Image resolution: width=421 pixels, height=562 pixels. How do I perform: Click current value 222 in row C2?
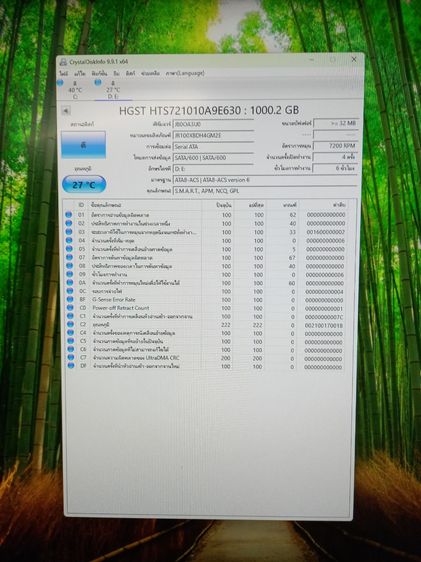(x=226, y=325)
